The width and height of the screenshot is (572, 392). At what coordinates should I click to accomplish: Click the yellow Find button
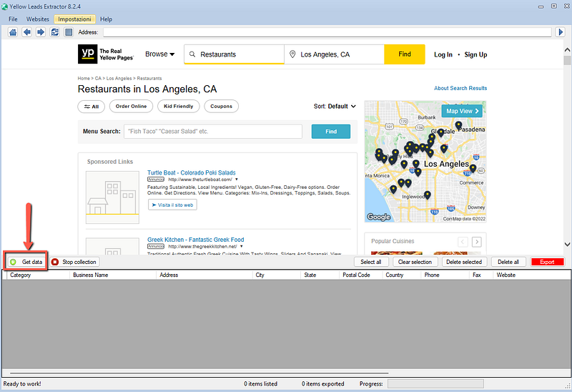click(x=404, y=54)
